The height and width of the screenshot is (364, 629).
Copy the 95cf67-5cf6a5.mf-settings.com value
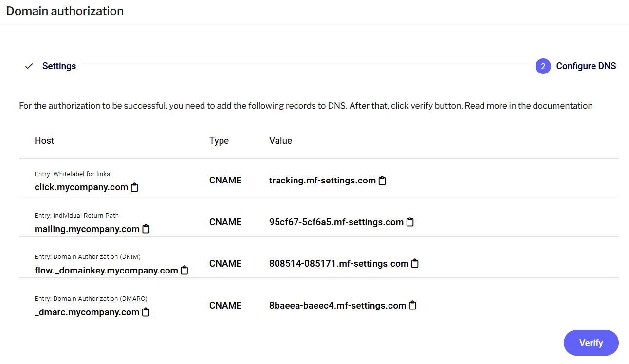[x=410, y=222]
